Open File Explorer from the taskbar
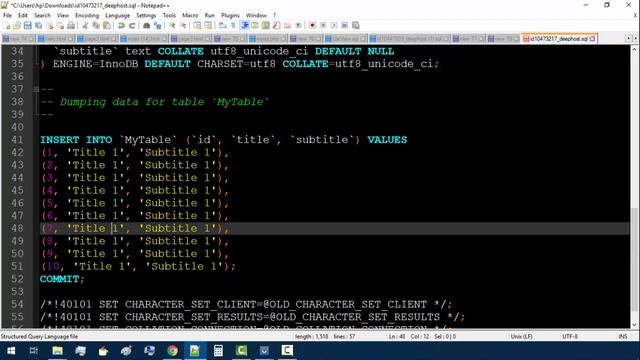 (x=57, y=351)
